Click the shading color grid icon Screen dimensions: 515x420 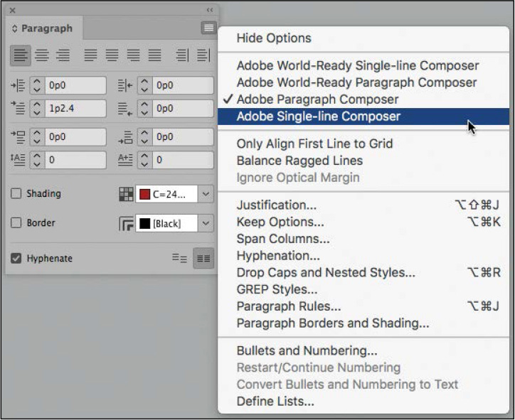[126, 194]
